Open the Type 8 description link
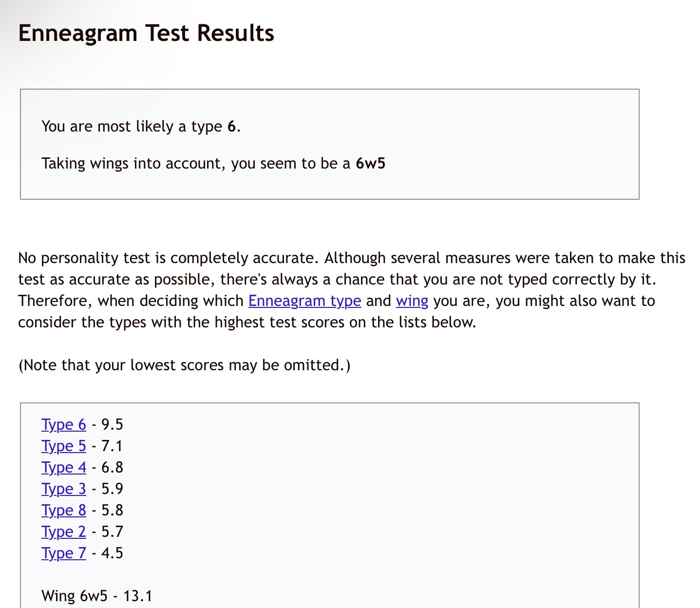The image size is (700, 608). [x=64, y=511]
